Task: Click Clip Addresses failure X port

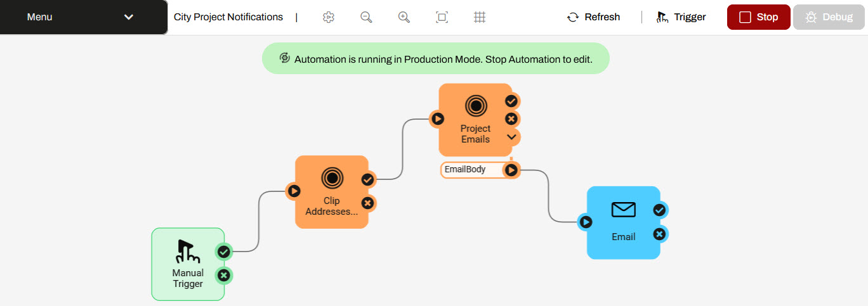Action: click(367, 203)
